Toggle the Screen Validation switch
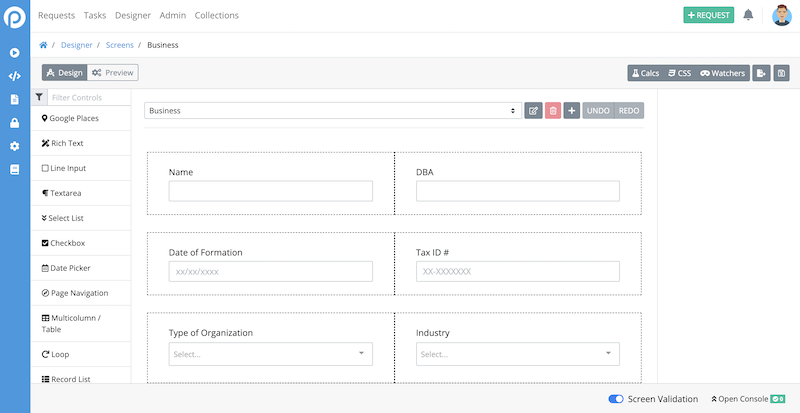Image resolution: width=800 pixels, height=413 pixels. (616, 399)
